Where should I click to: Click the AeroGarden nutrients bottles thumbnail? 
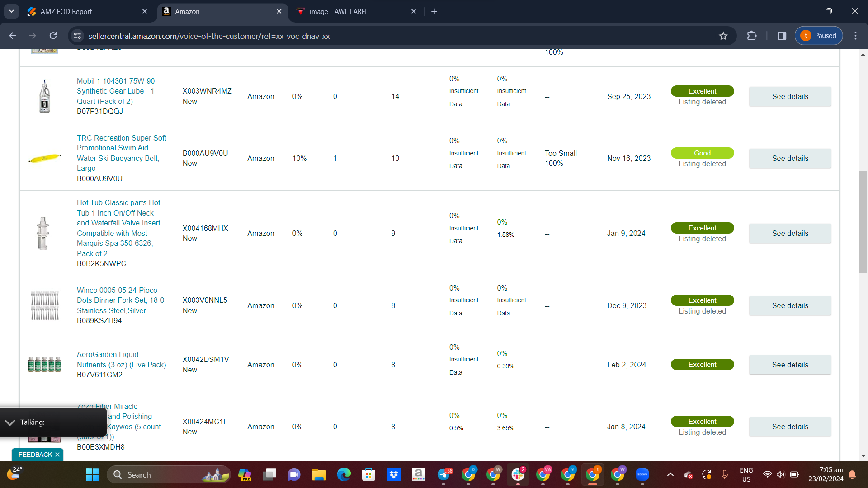coord(44,365)
